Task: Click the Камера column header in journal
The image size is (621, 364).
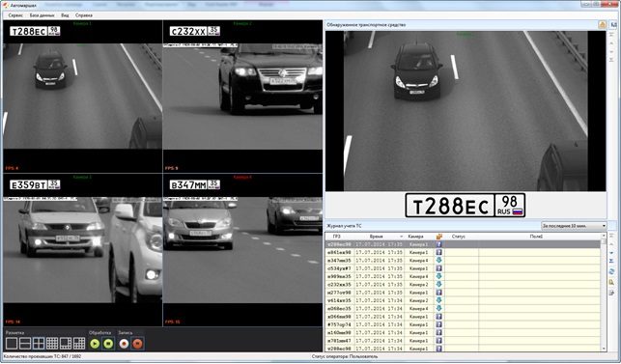Action: click(x=416, y=237)
